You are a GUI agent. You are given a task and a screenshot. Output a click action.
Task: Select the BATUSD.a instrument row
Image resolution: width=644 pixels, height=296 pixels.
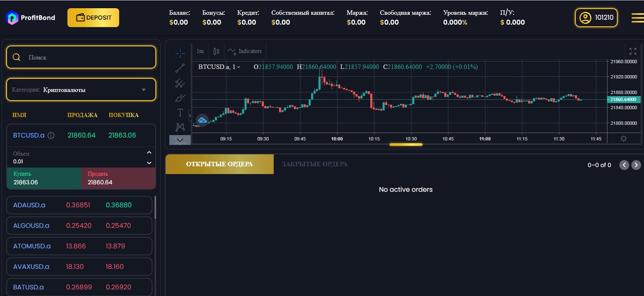point(79,287)
